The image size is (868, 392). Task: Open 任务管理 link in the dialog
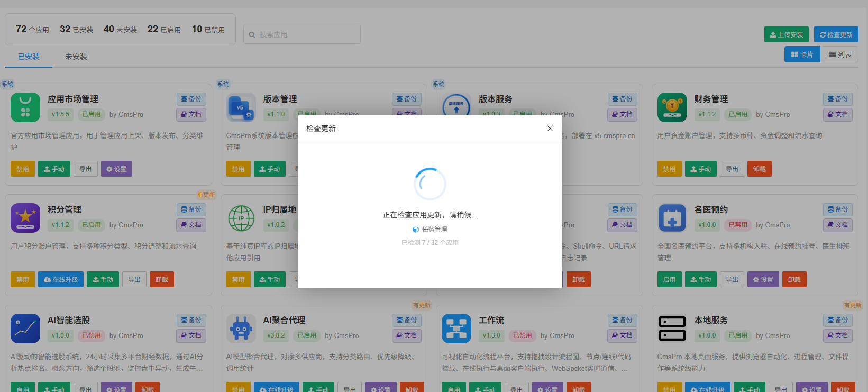[430, 230]
